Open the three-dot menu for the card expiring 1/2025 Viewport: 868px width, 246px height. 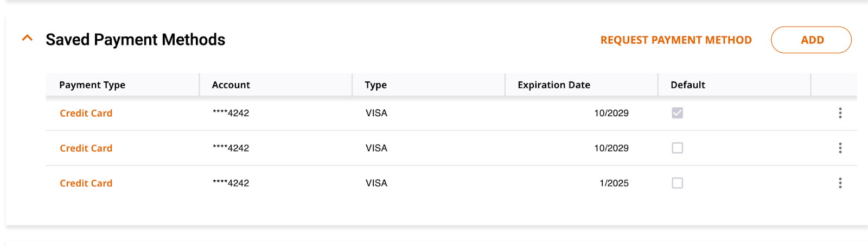840,183
